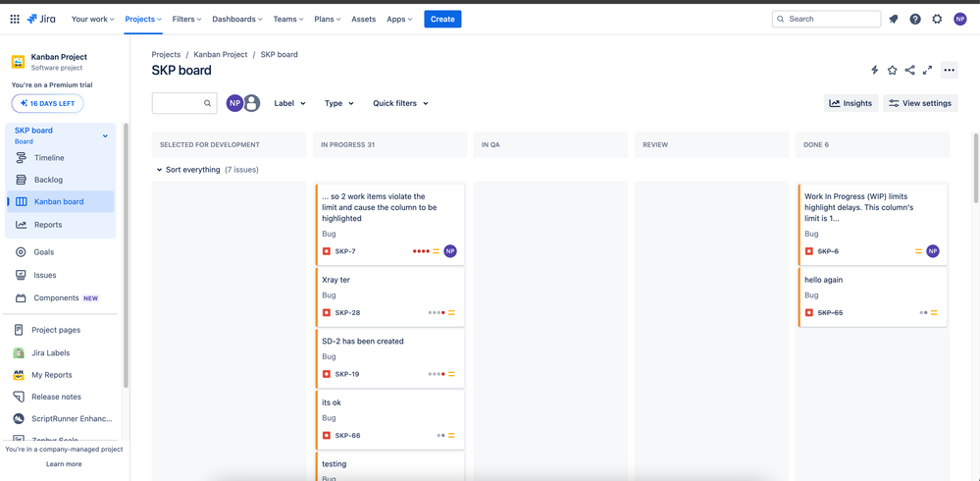
Task: Open the Label filter dropdown
Action: [x=290, y=103]
